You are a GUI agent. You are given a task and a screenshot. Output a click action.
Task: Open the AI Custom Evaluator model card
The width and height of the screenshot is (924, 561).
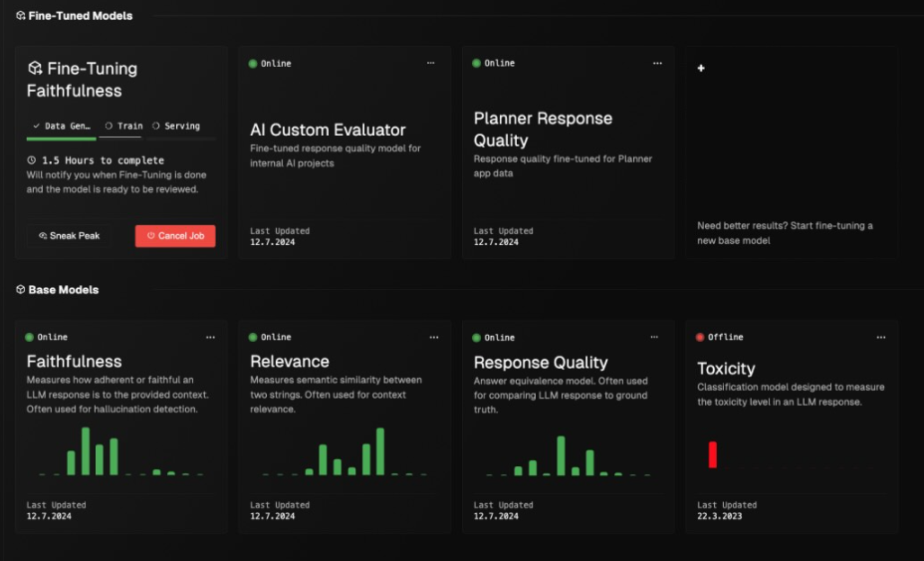coord(345,152)
